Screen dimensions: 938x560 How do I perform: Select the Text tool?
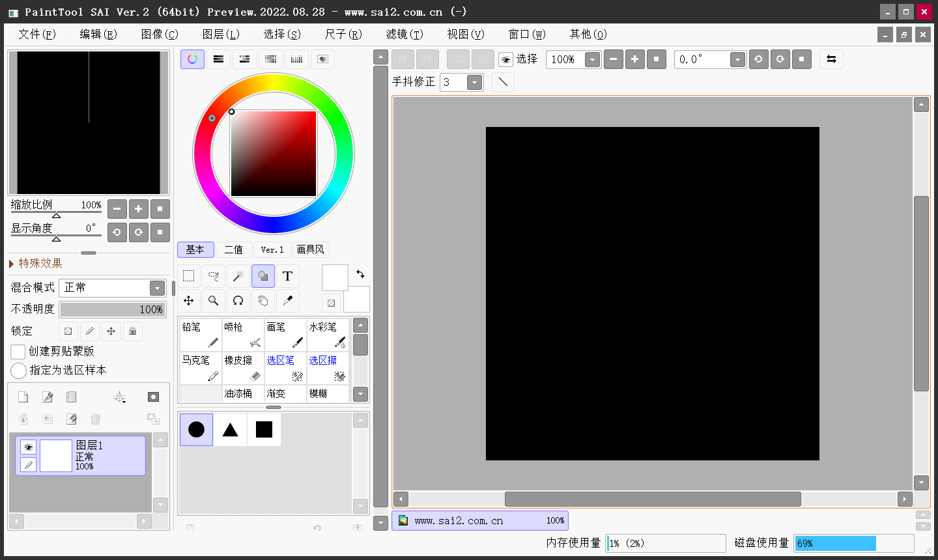(288, 276)
